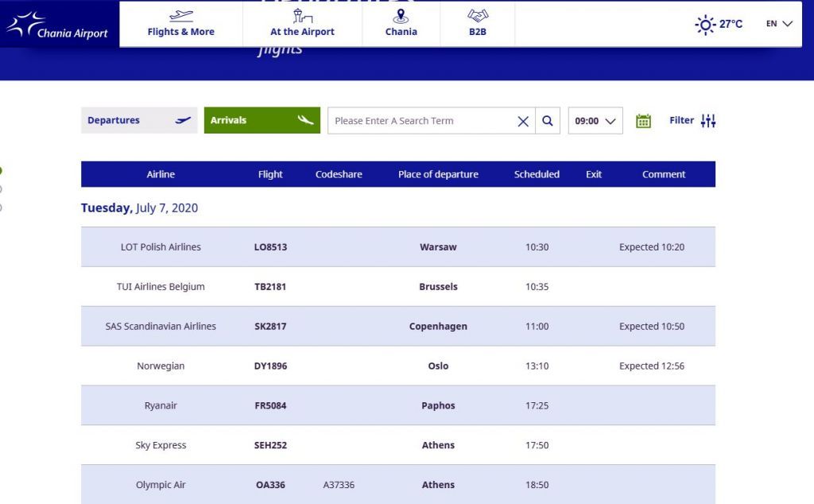
Task: Open the Flights & More menu
Action: click(180, 24)
